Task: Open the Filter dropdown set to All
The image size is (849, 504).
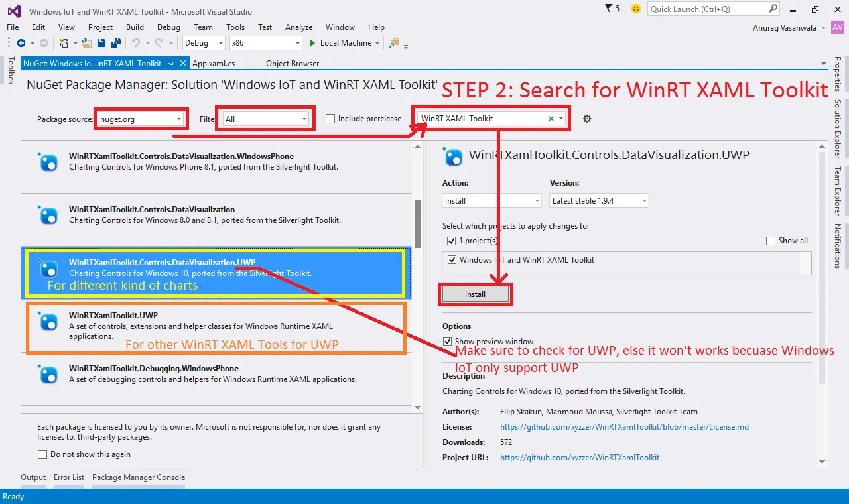Action: coord(266,119)
